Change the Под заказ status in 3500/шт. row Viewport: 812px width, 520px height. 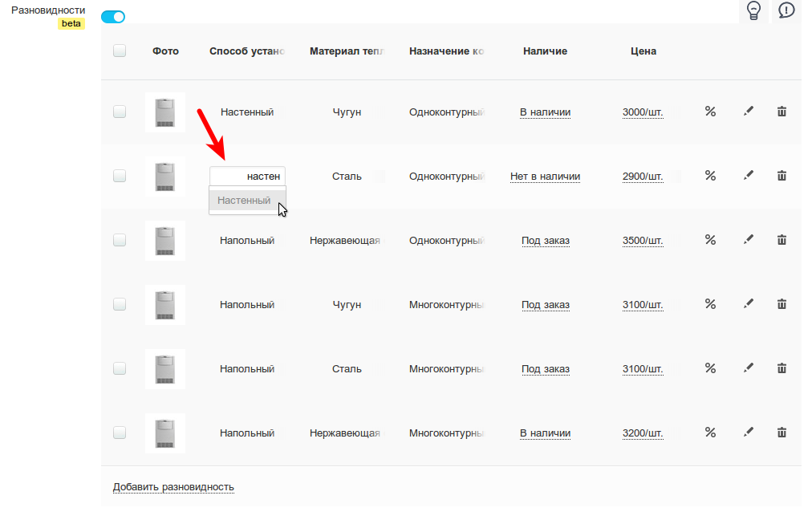coord(546,241)
